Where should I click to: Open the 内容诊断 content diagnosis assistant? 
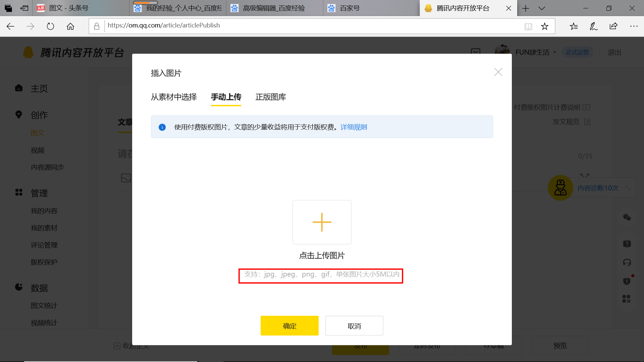coord(597,188)
